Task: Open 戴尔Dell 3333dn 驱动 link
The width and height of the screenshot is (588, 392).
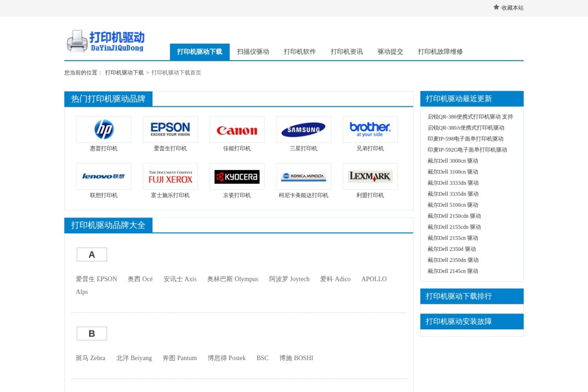Action: [453, 183]
